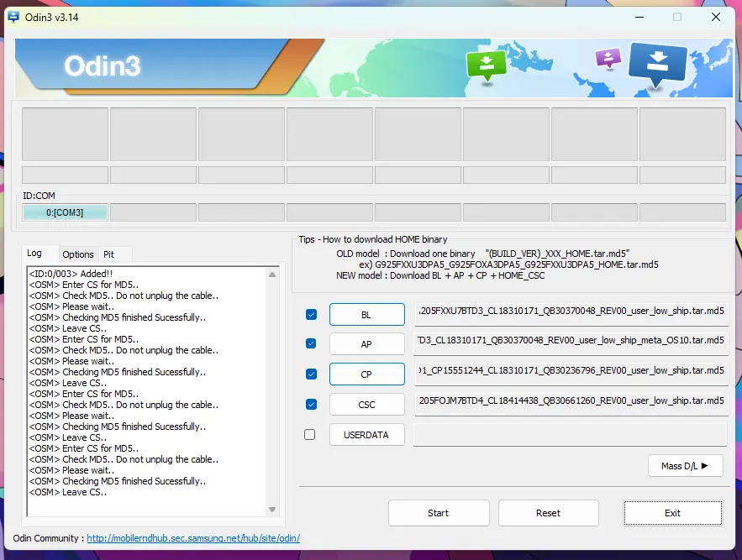Screen dimensions: 742x560
Task: Click the ID:COM label
Action: pyautogui.click(x=39, y=196)
